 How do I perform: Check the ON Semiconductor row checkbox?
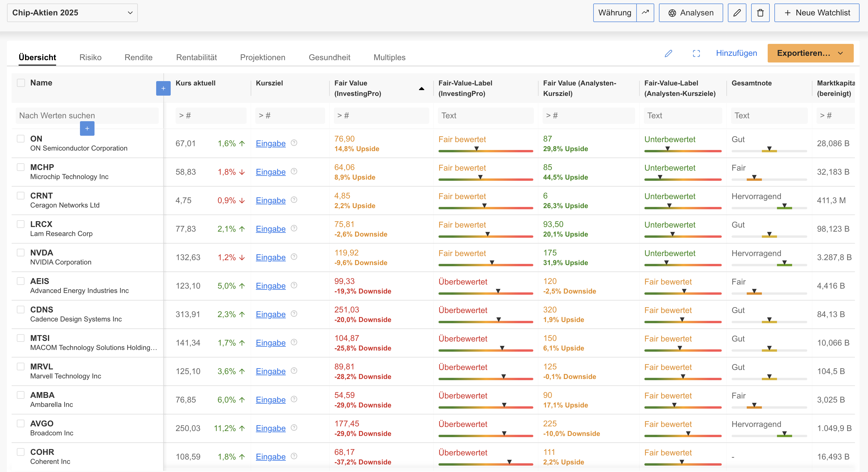(21, 138)
